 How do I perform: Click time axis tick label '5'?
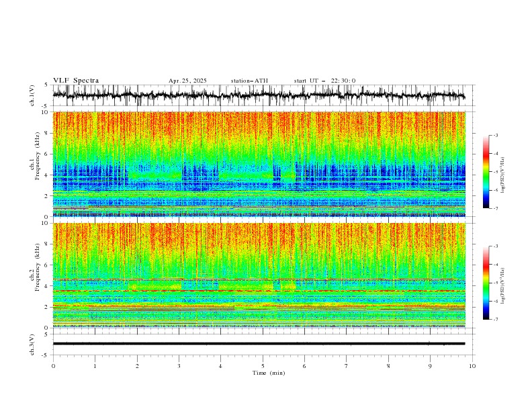(263, 366)
